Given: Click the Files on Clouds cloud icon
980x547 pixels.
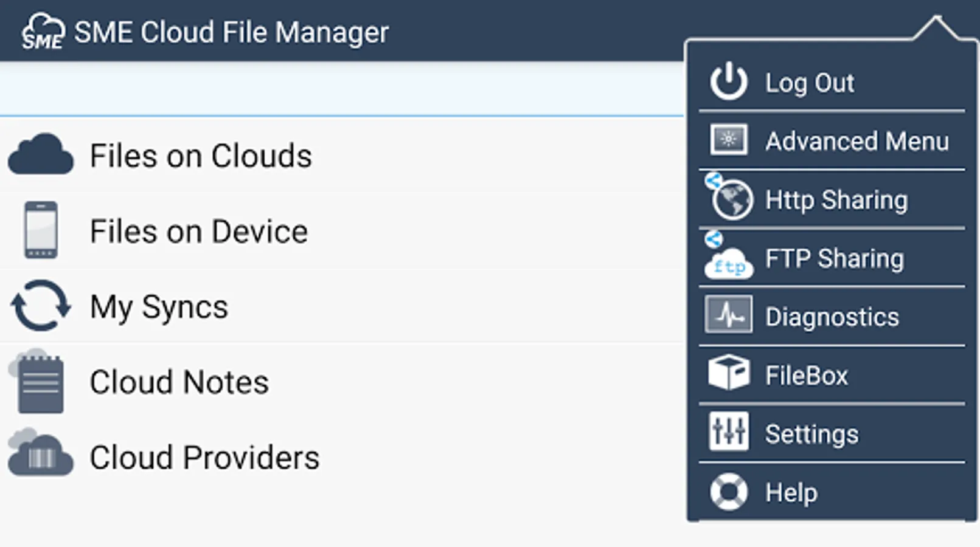Looking at the screenshot, I should (x=41, y=155).
